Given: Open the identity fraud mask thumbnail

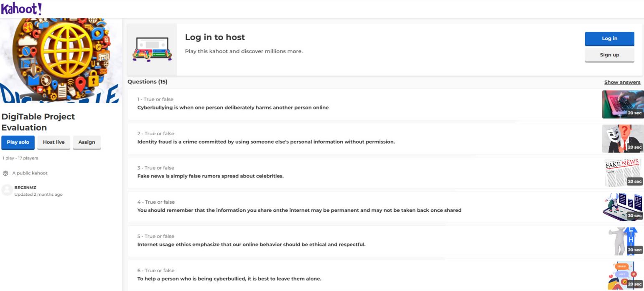Looking at the screenshot, I should (622, 139).
